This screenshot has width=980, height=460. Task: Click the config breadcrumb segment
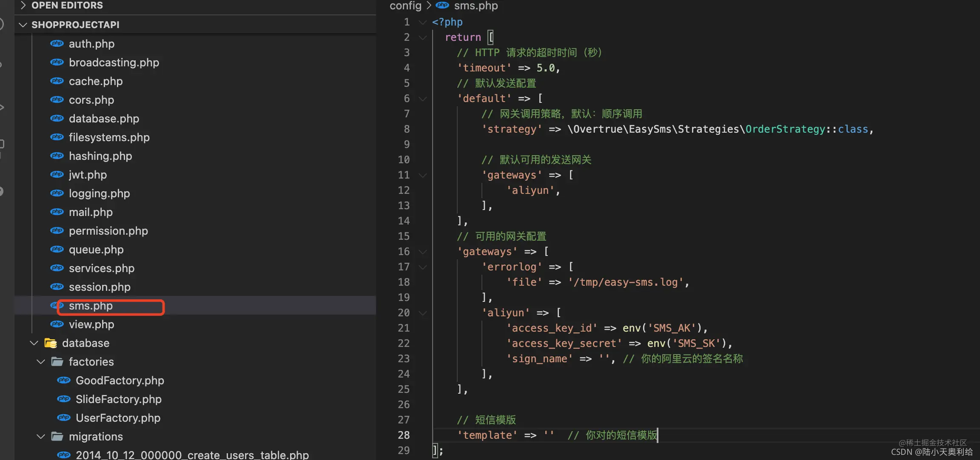(x=405, y=6)
